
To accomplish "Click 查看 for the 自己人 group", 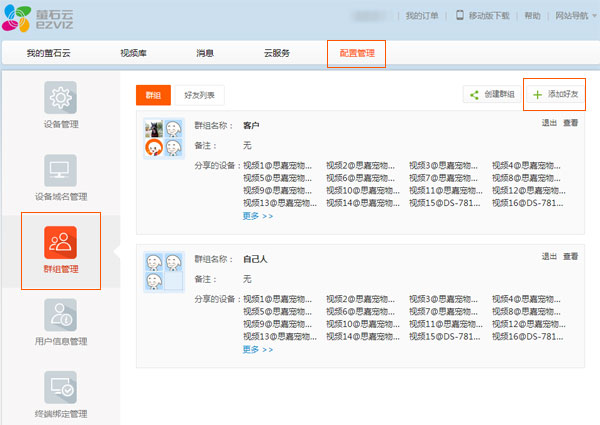I will (570, 256).
